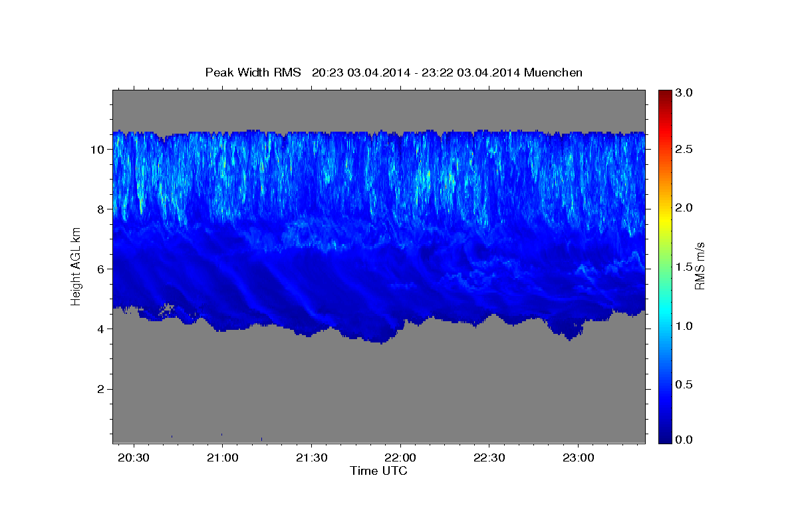The width and height of the screenshot is (798, 532).
Task: Click the colorbar value 0.0
Action: [x=684, y=440]
